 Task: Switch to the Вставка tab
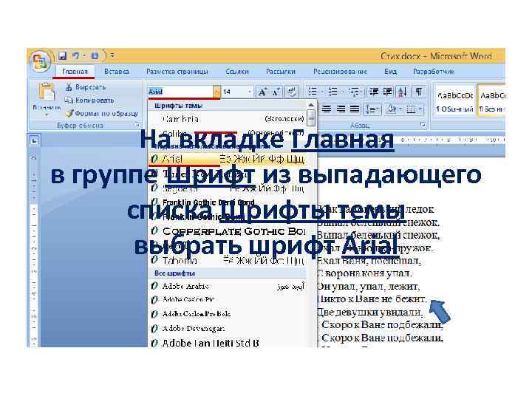tap(117, 72)
